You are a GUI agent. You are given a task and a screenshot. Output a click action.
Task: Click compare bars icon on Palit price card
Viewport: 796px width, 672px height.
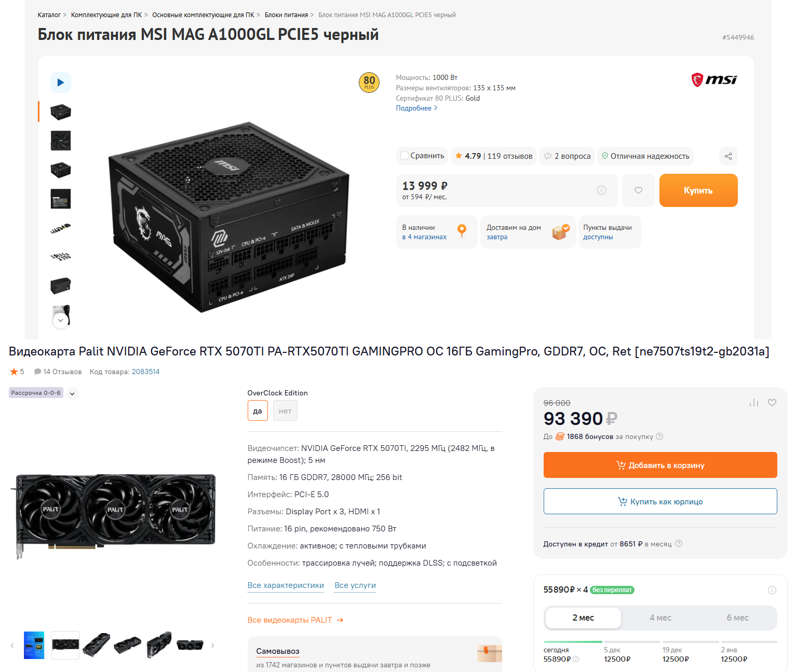click(754, 403)
